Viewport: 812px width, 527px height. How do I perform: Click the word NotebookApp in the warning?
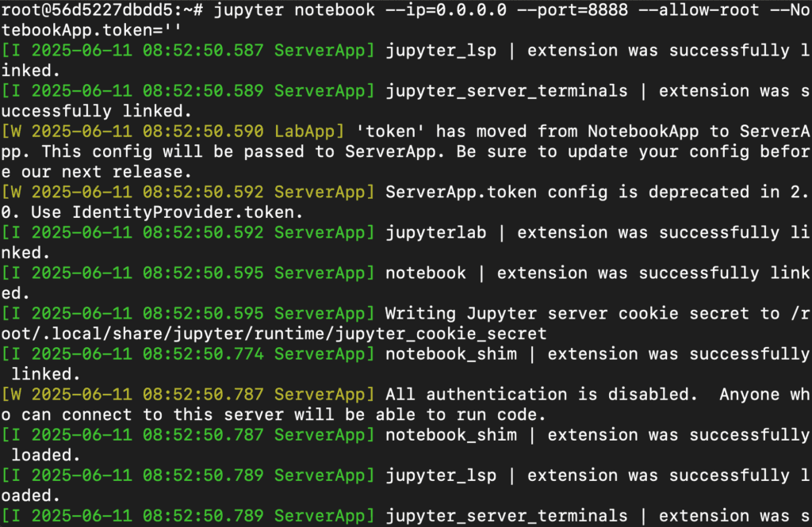tap(643, 132)
